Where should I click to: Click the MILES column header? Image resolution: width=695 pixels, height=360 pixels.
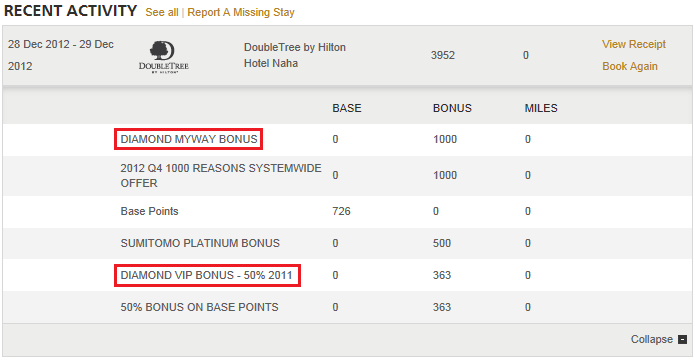pyautogui.click(x=541, y=109)
